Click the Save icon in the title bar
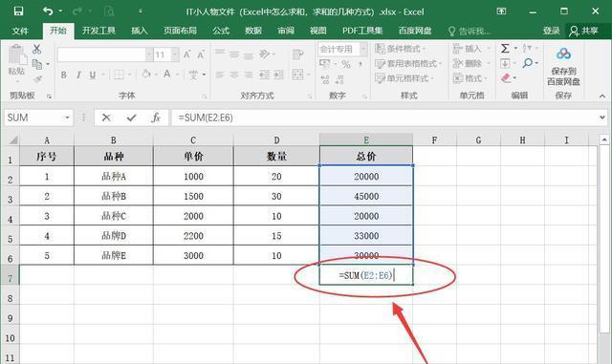 (18, 11)
